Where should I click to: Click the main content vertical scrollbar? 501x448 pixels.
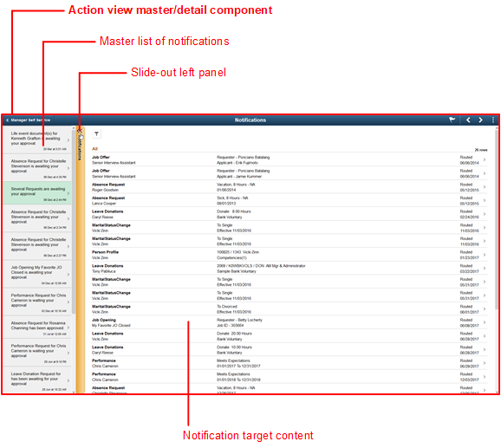(x=497, y=219)
